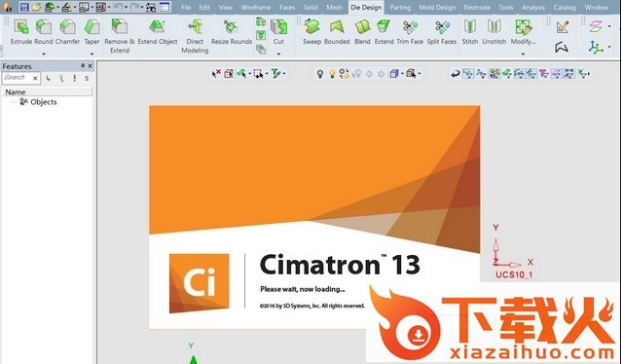Screen dimensions: 622x364
Task: Click the undo arrow in the quick toolbar
Action: click(118, 7)
